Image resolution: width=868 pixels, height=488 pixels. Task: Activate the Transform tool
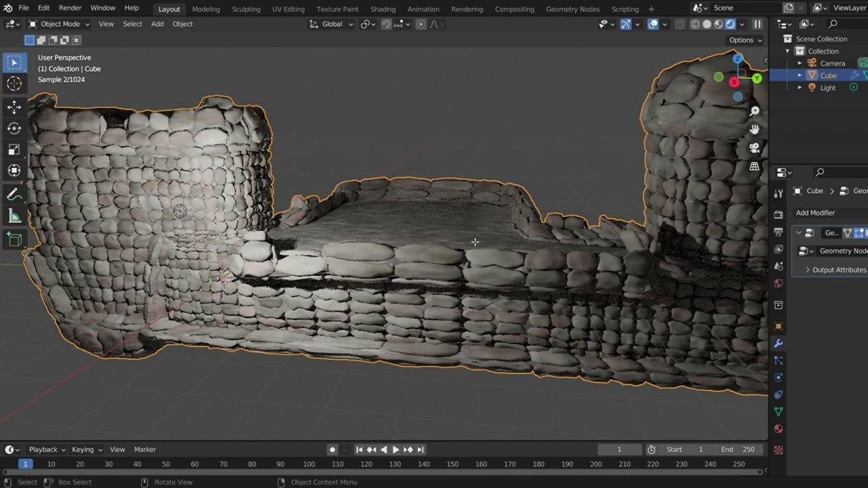point(14,171)
